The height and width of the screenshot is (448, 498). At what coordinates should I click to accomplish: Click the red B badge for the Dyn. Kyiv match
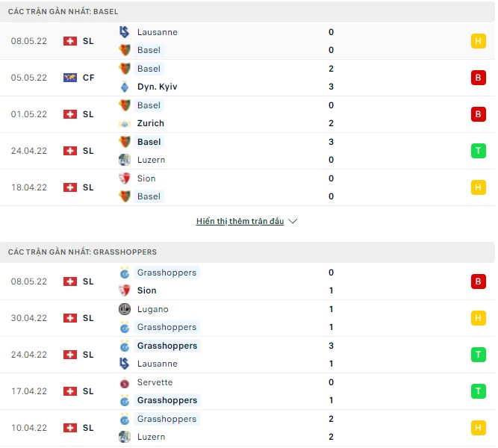pos(478,78)
